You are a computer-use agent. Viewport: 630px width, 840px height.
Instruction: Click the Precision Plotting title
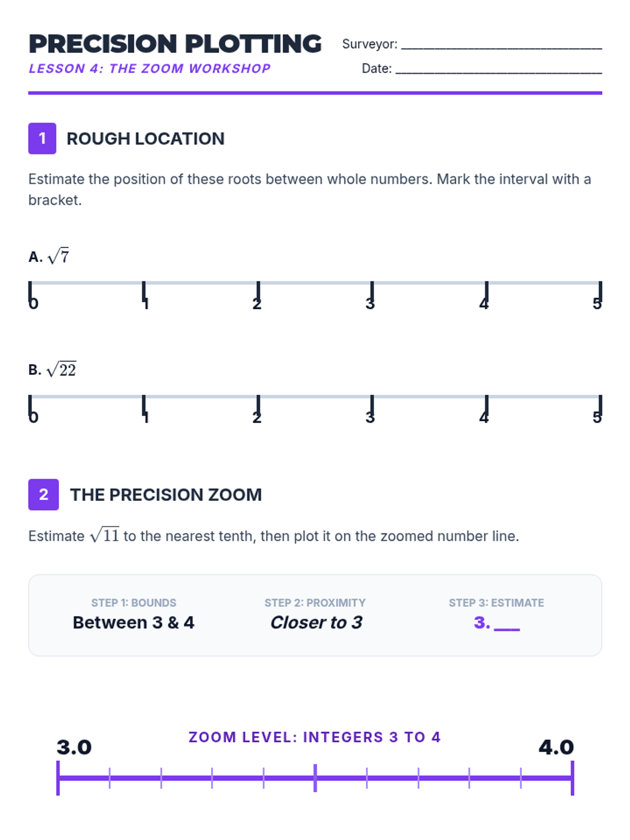(x=175, y=44)
